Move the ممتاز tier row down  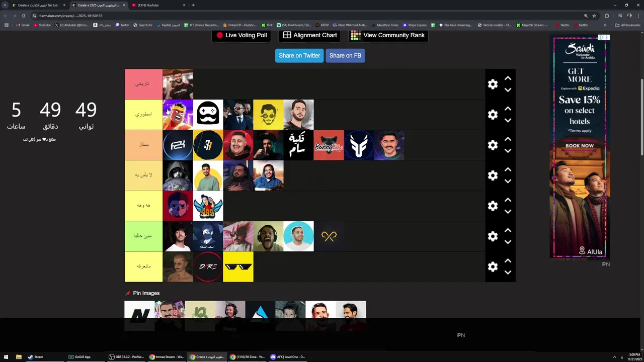[508, 151]
